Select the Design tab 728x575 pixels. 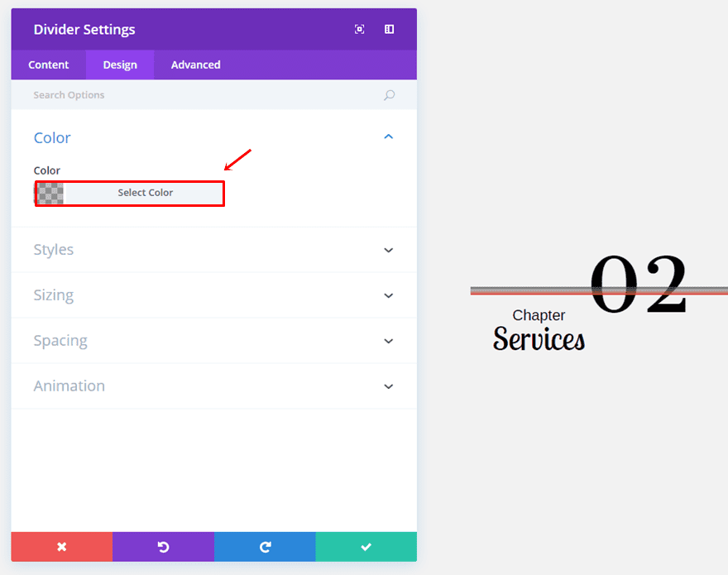(120, 65)
